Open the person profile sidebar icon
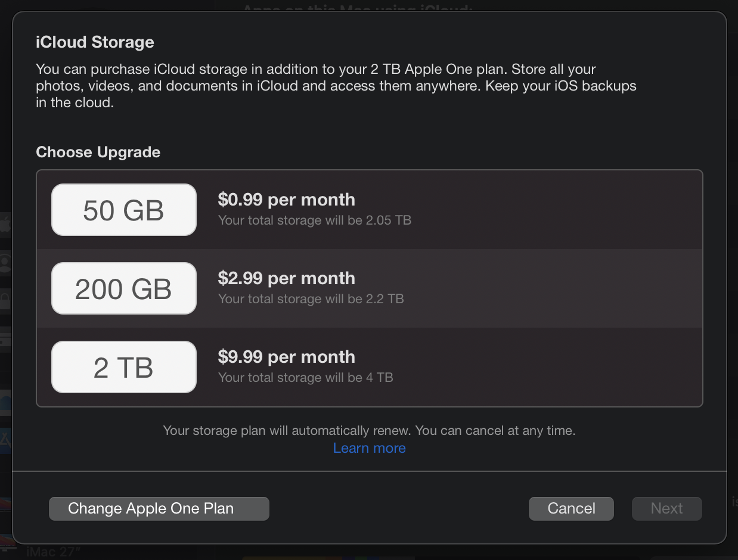Viewport: 738px width, 560px height. (5, 263)
